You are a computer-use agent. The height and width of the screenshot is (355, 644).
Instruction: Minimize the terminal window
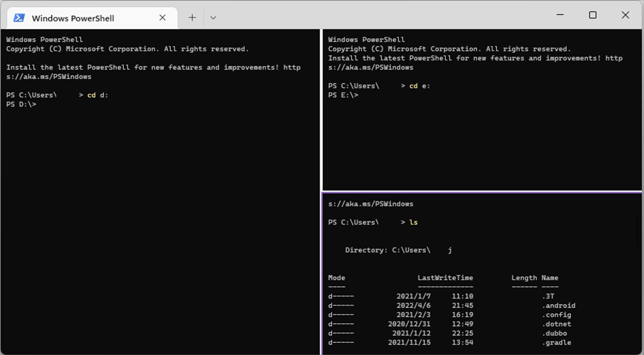coord(560,15)
